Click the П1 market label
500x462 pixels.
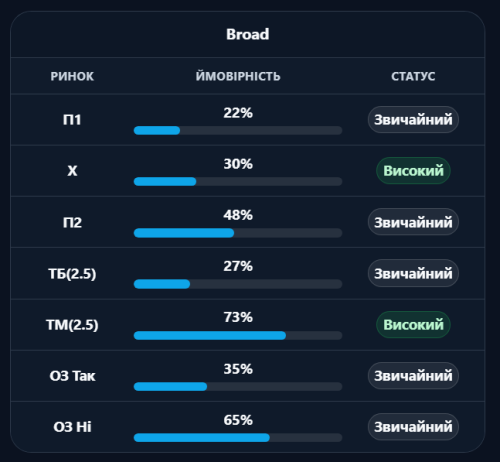72,120
